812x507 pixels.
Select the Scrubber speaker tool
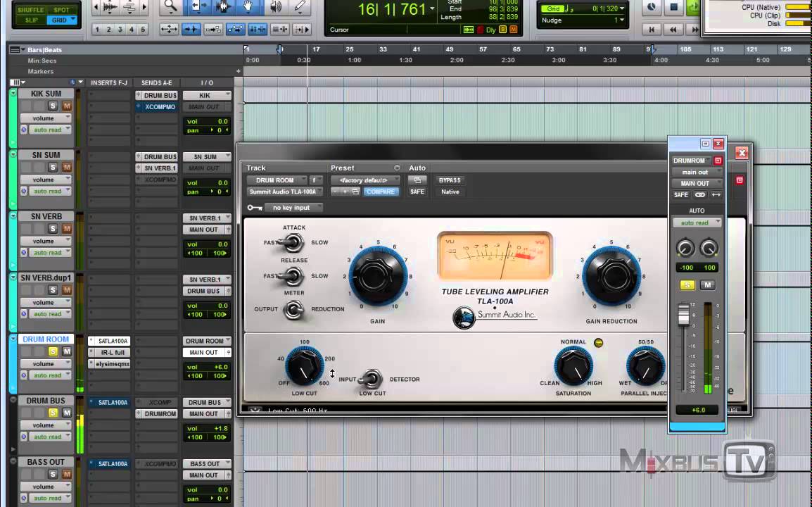click(x=275, y=6)
